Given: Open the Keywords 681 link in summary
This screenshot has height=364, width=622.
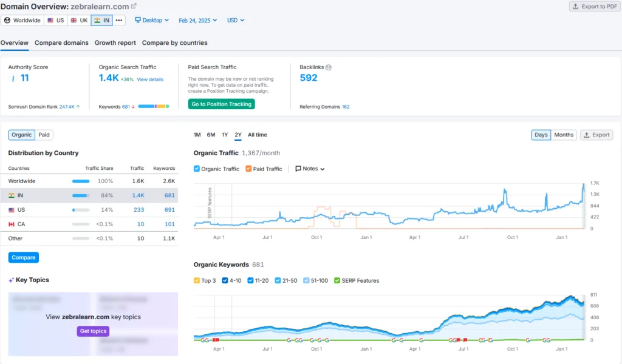Looking at the screenshot, I should click(126, 107).
